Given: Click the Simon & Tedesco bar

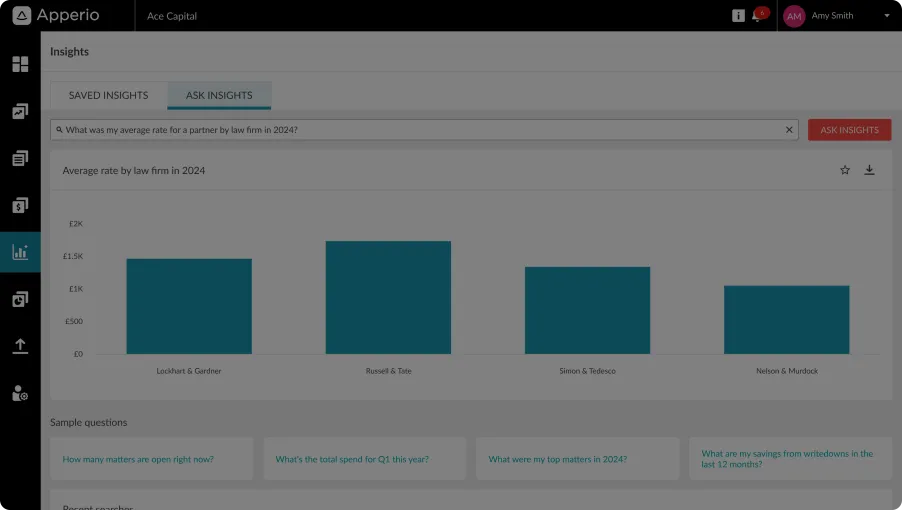Looking at the screenshot, I should click(x=587, y=310).
